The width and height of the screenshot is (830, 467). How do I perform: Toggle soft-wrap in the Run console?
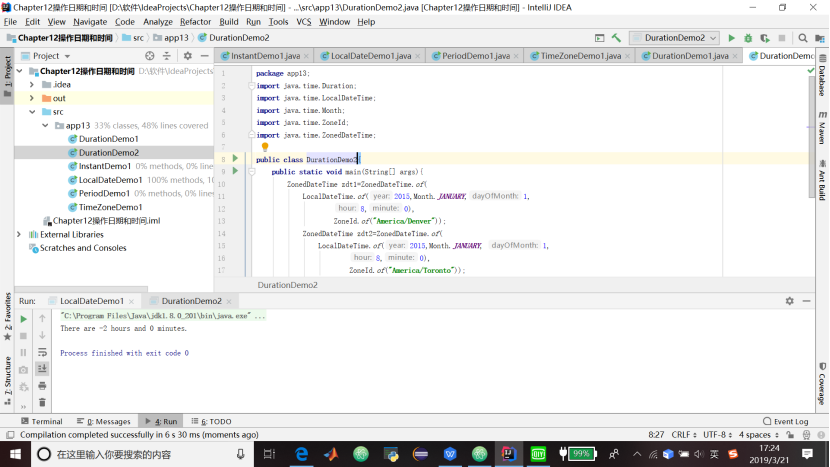[x=42, y=352]
